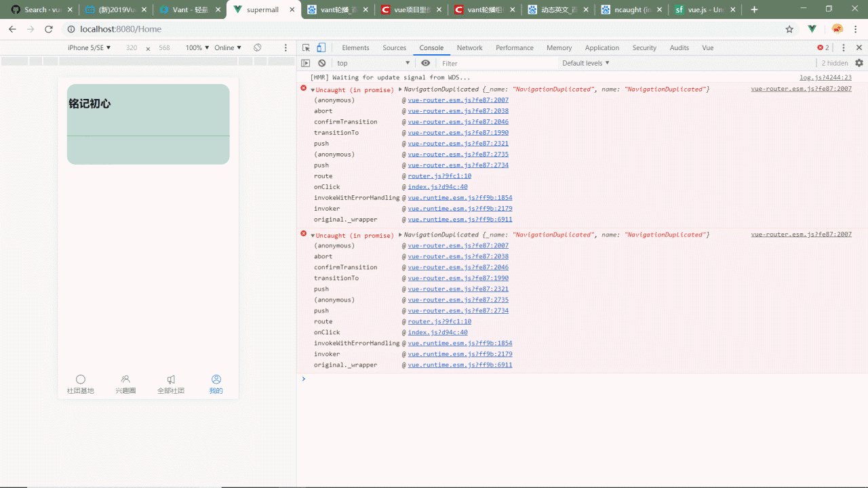Open the top context dropdown
This screenshot has width=868, height=488.
click(x=374, y=63)
